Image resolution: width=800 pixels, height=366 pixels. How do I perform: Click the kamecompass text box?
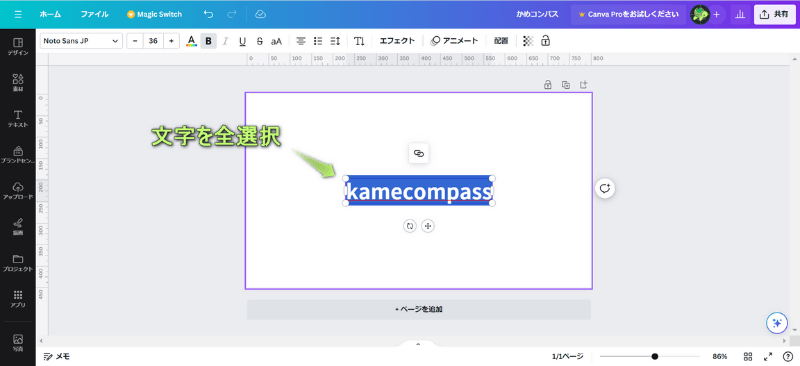419,191
